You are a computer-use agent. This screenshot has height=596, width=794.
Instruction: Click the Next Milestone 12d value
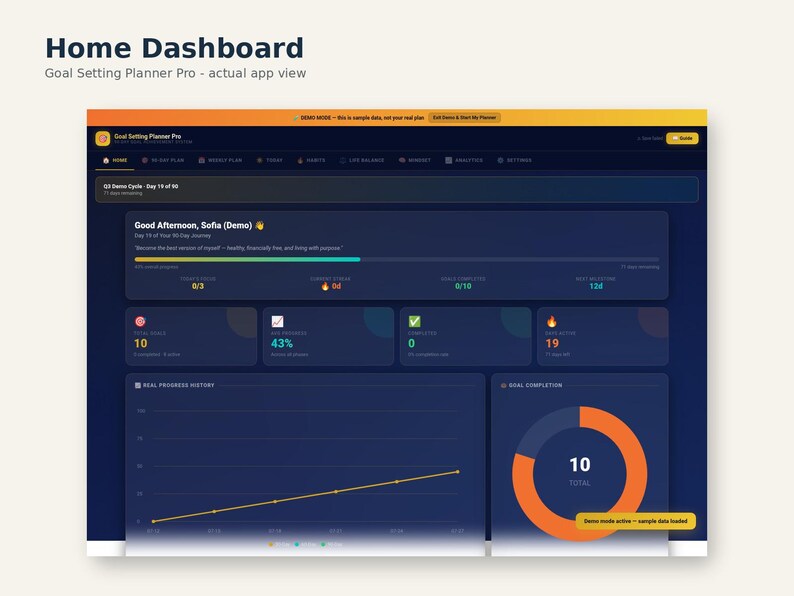point(596,286)
